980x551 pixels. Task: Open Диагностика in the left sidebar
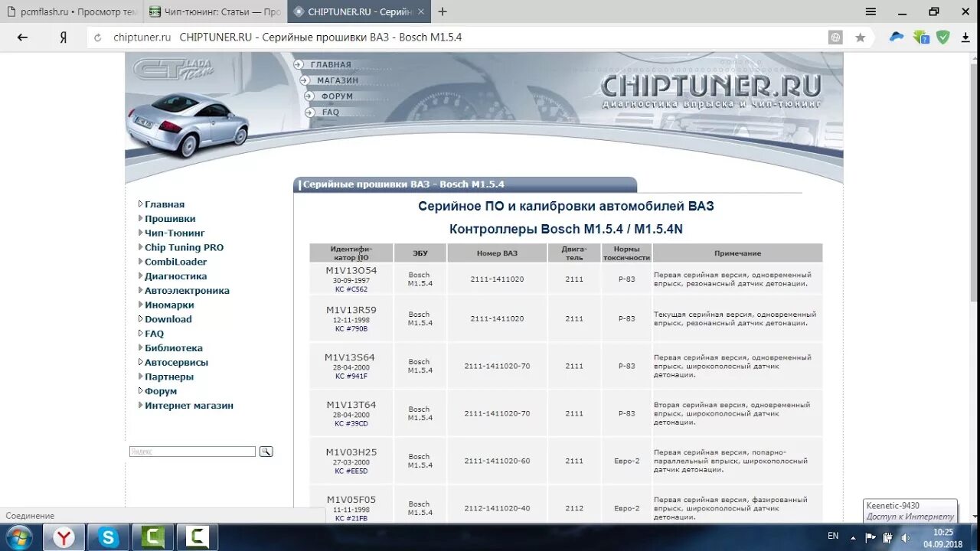(175, 276)
